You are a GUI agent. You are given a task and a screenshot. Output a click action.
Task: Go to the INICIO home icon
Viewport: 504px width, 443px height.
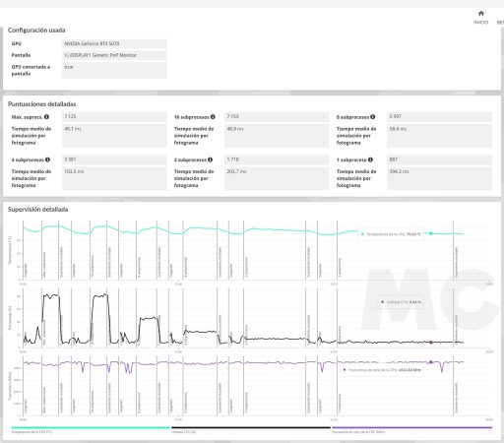coord(481,14)
